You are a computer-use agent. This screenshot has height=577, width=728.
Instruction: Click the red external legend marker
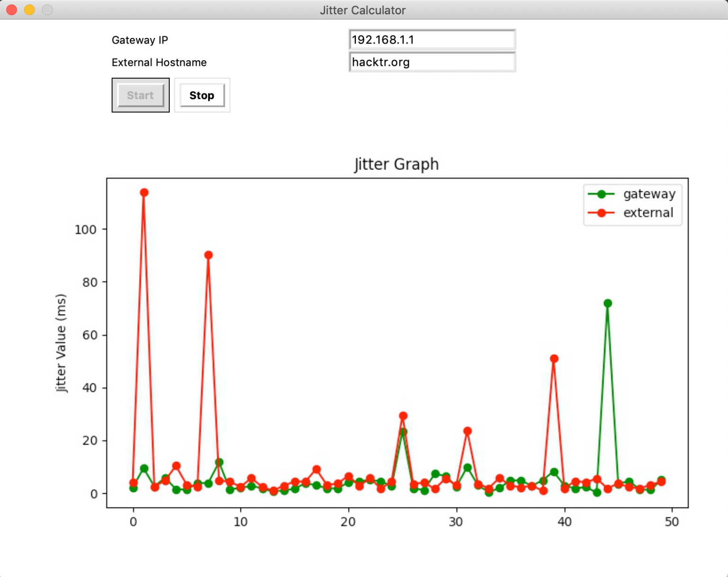(601, 213)
